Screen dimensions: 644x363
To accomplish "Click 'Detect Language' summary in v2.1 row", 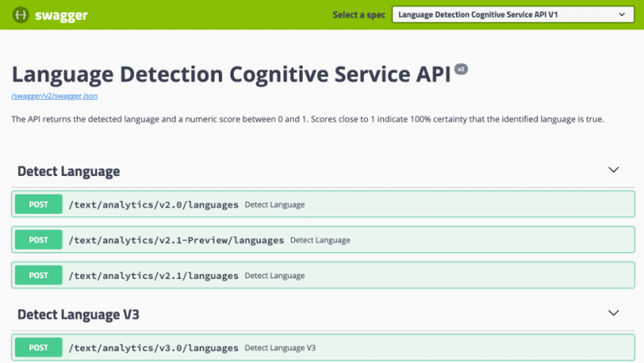I will point(275,276).
